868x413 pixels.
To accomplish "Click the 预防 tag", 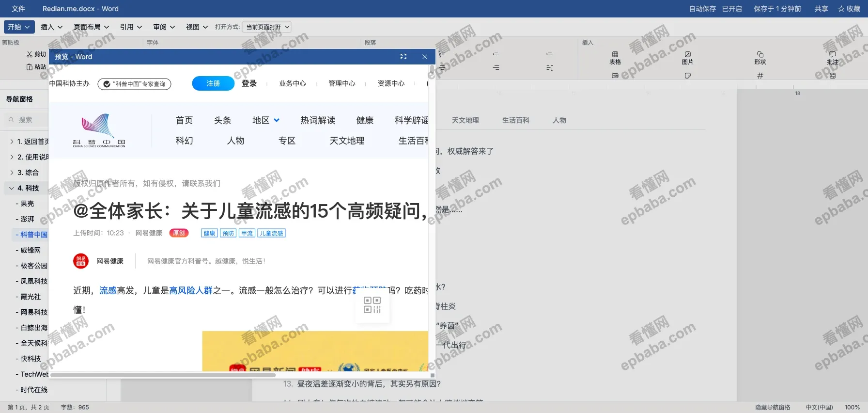I will tap(228, 233).
